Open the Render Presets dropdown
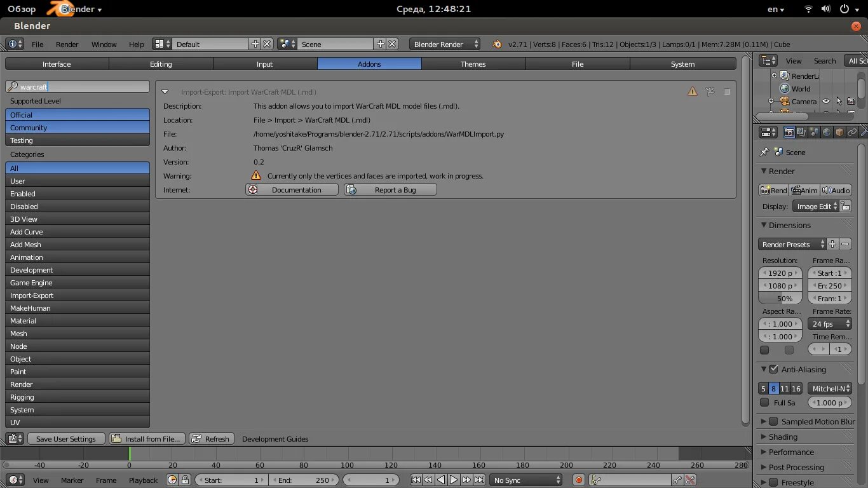 [x=792, y=244]
